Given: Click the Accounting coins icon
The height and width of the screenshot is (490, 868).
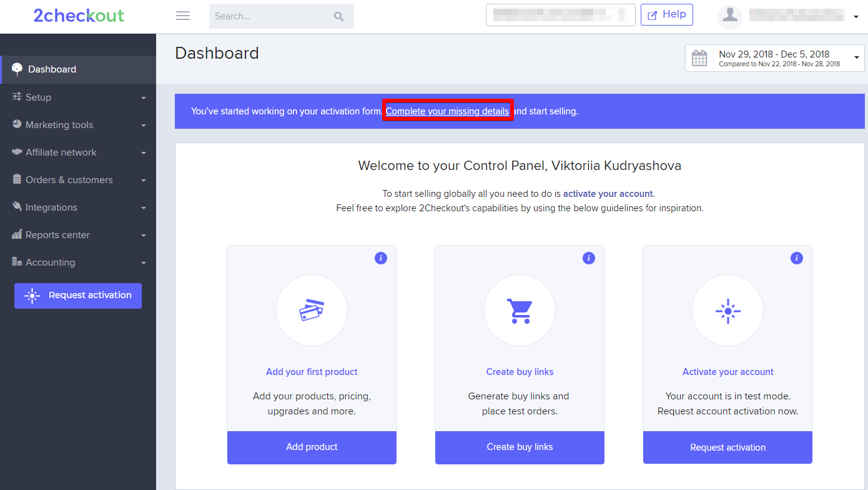Looking at the screenshot, I should [x=17, y=262].
